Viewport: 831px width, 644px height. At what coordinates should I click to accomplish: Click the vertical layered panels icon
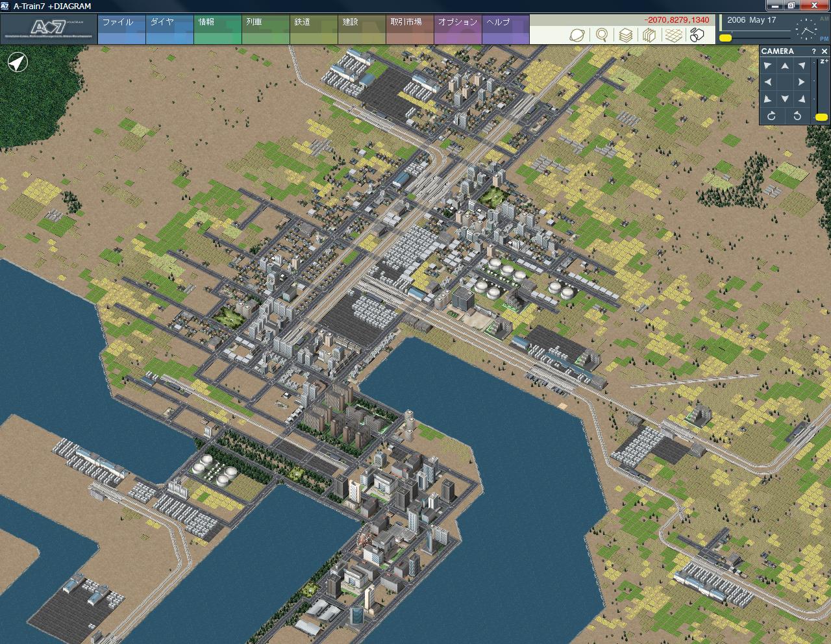[x=649, y=35]
